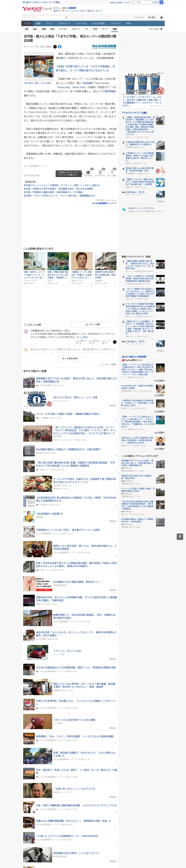This screenshot has width=186, height=868.
Task: Select the 地域 category
Action: tap(114, 29)
